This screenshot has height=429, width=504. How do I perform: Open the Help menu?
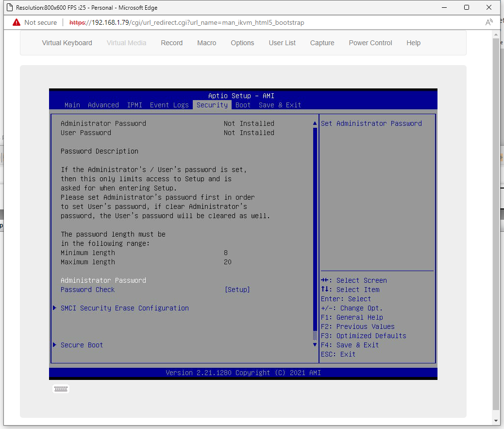413,43
